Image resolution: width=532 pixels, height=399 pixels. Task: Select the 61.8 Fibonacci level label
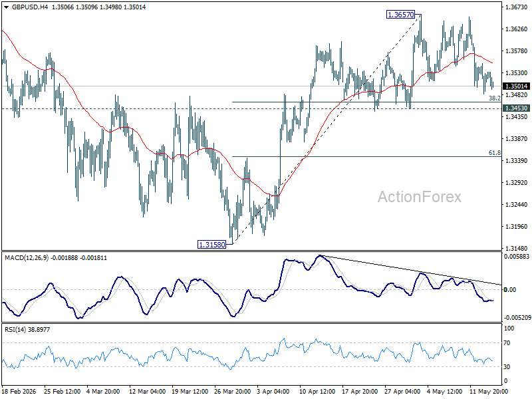click(494, 153)
